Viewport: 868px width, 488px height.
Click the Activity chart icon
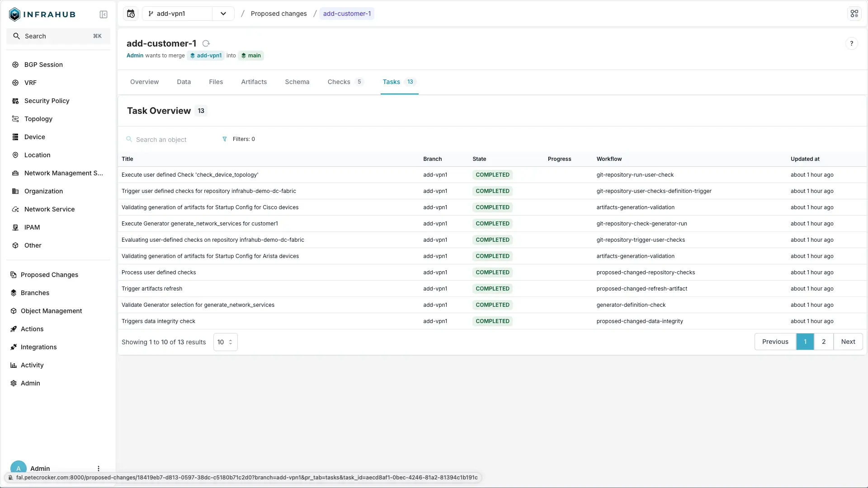pyautogui.click(x=14, y=365)
